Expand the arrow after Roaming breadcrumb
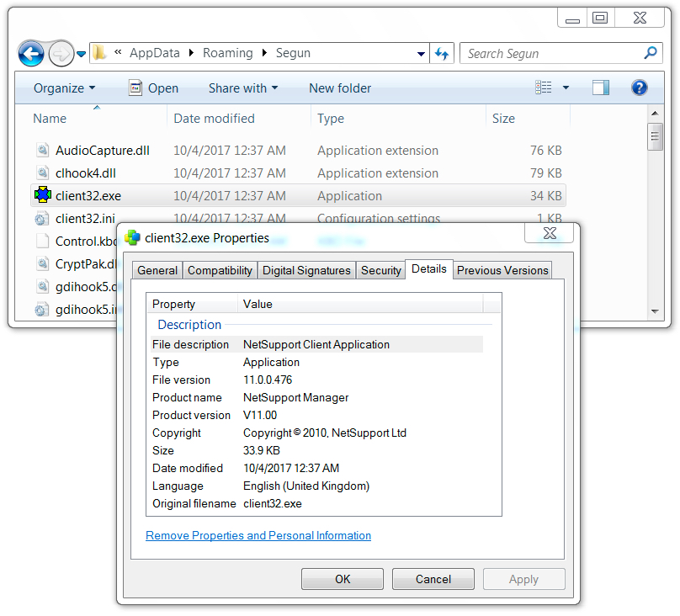 point(264,53)
